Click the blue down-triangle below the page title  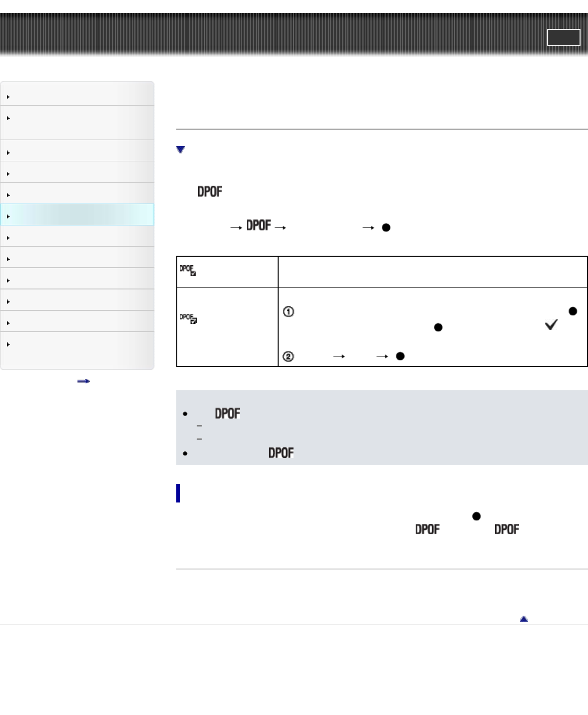tap(181, 149)
